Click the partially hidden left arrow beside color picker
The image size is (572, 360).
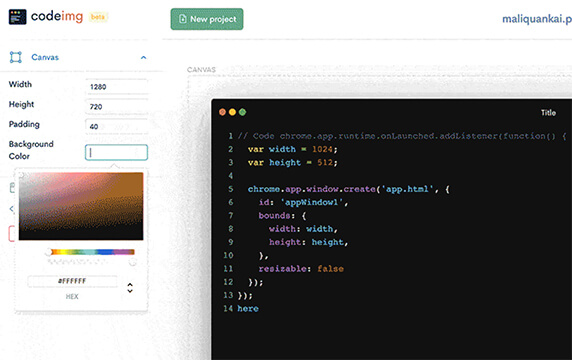11,209
